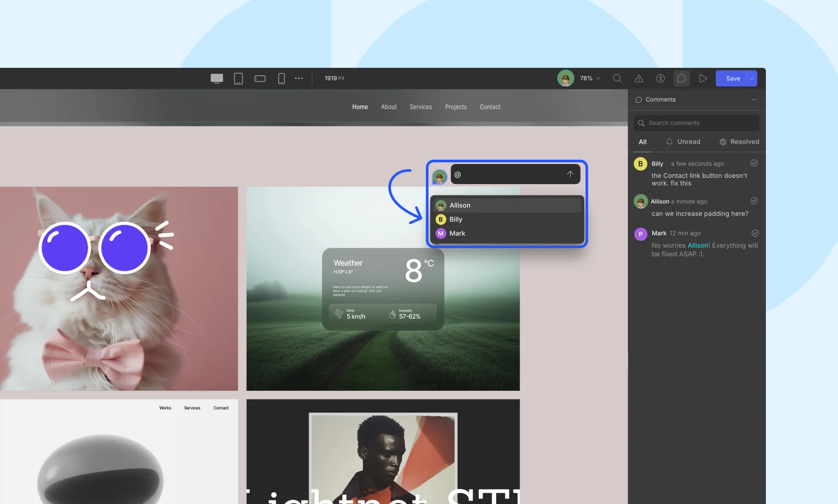Click the wind icon in weather card
Viewport: 838px width, 504px height.
pyautogui.click(x=338, y=314)
